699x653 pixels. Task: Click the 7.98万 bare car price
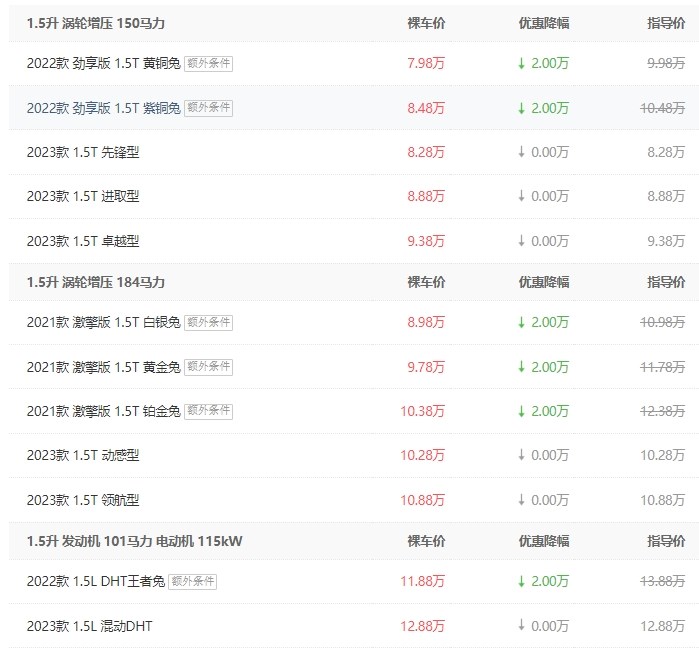[x=426, y=63]
